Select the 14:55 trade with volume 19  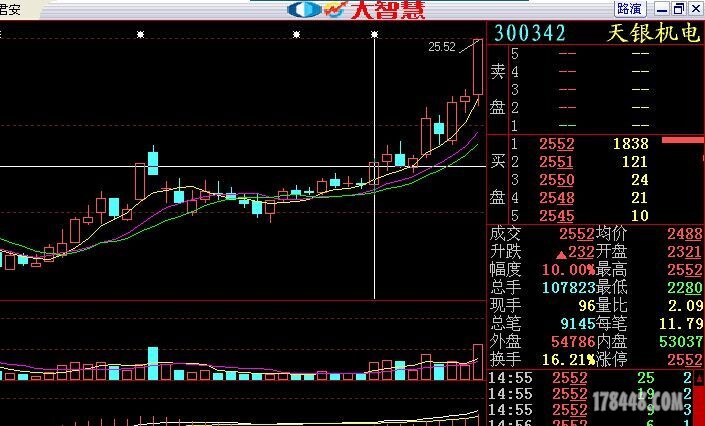(x=590, y=394)
